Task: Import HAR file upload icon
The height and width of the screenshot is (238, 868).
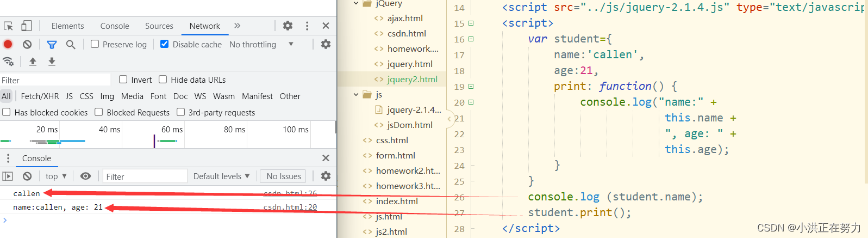Action: [33, 62]
